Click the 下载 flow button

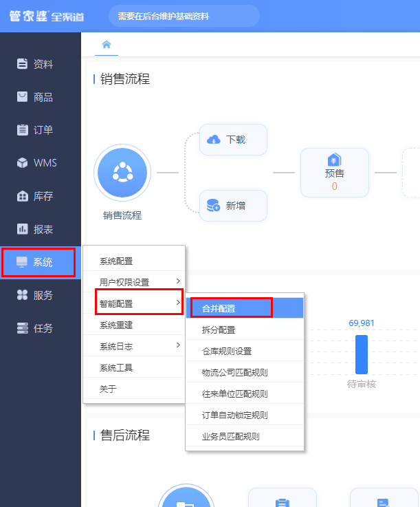click(233, 140)
